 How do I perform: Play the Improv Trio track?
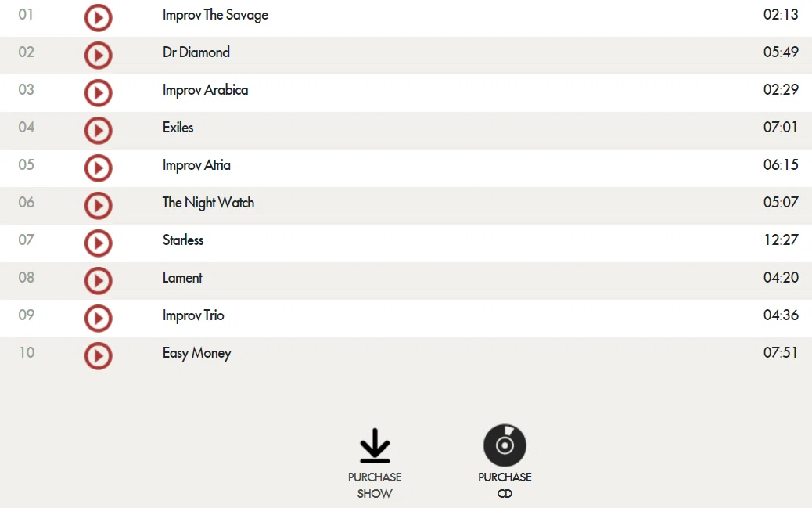pyautogui.click(x=99, y=319)
